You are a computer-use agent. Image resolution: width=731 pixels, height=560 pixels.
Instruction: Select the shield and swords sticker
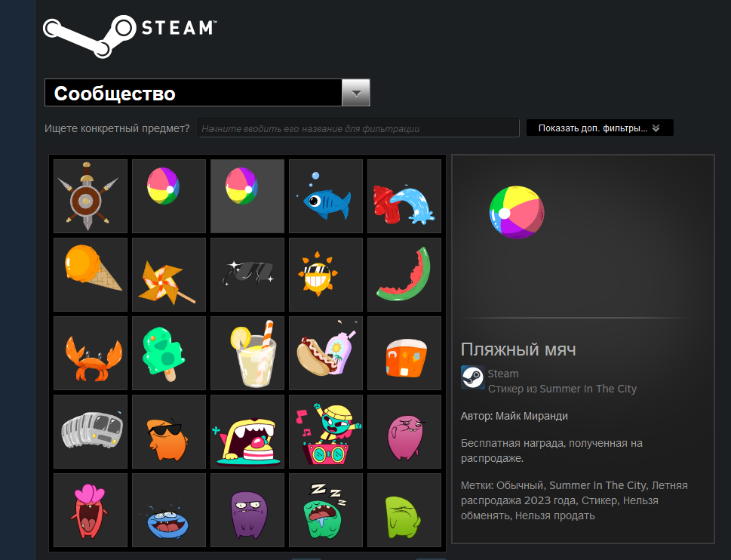click(91, 196)
